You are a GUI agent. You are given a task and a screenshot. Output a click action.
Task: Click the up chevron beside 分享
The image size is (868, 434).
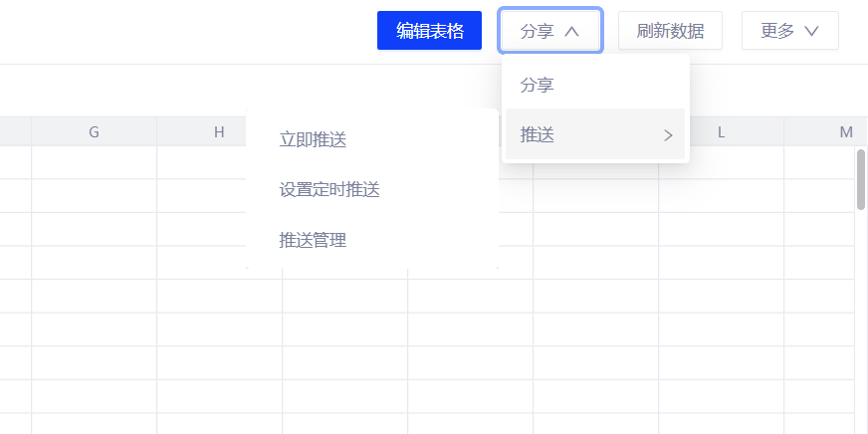click(x=571, y=31)
